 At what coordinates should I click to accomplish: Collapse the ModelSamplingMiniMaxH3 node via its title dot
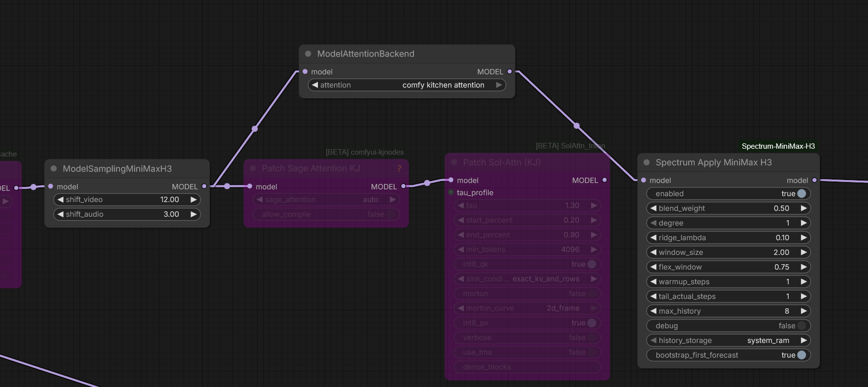click(54, 169)
